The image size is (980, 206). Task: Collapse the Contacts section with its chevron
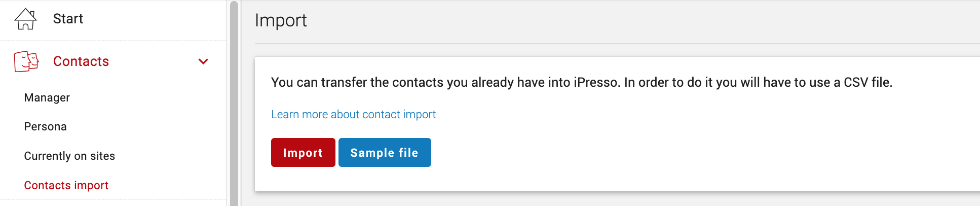[203, 61]
